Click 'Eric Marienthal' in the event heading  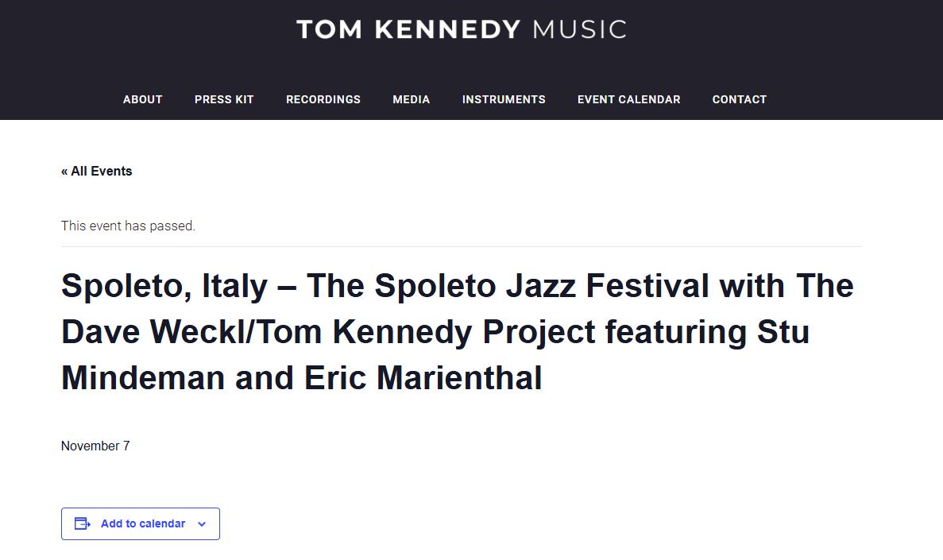pos(423,378)
